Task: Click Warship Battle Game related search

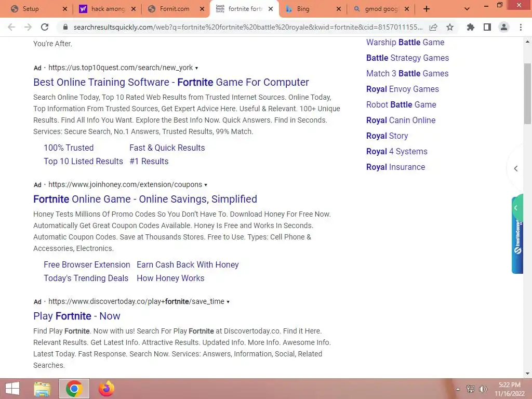Action: point(405,43)
